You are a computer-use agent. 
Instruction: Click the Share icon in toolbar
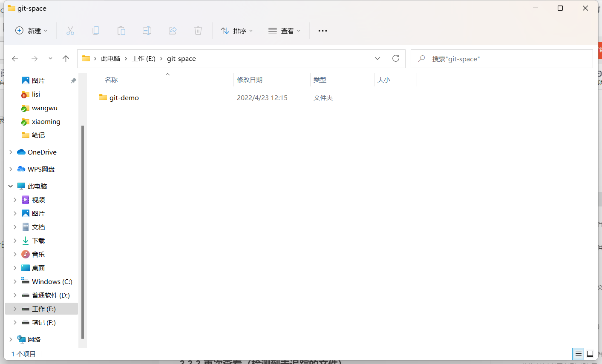(x=173, y=31)
